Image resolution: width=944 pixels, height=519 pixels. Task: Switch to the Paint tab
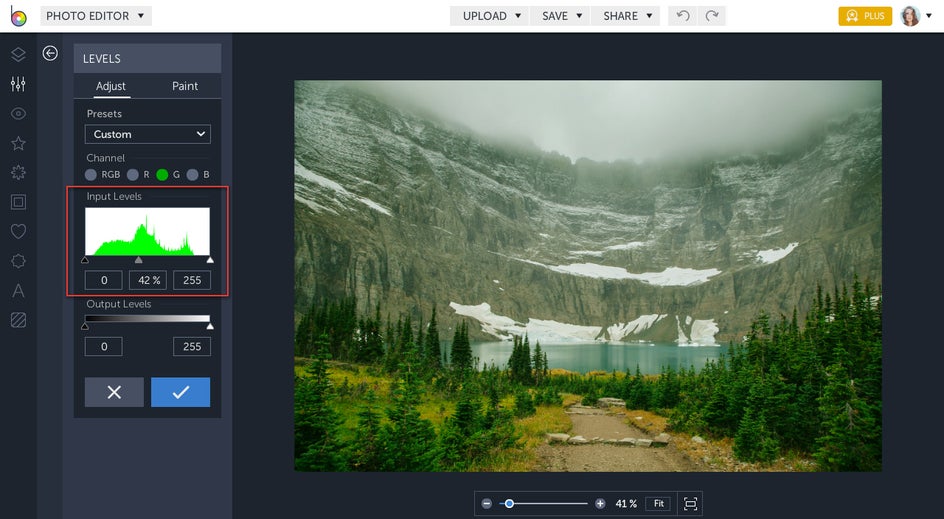pos(185,86)
